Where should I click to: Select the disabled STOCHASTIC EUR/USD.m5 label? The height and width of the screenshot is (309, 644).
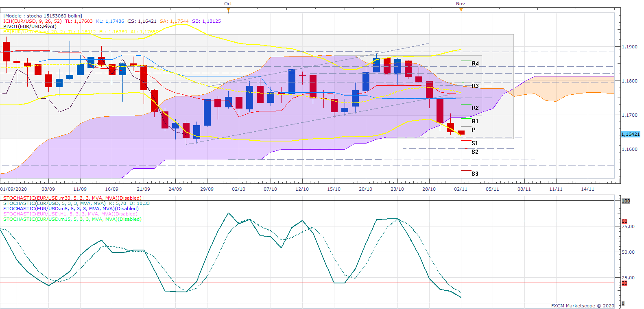click(71, 209)
